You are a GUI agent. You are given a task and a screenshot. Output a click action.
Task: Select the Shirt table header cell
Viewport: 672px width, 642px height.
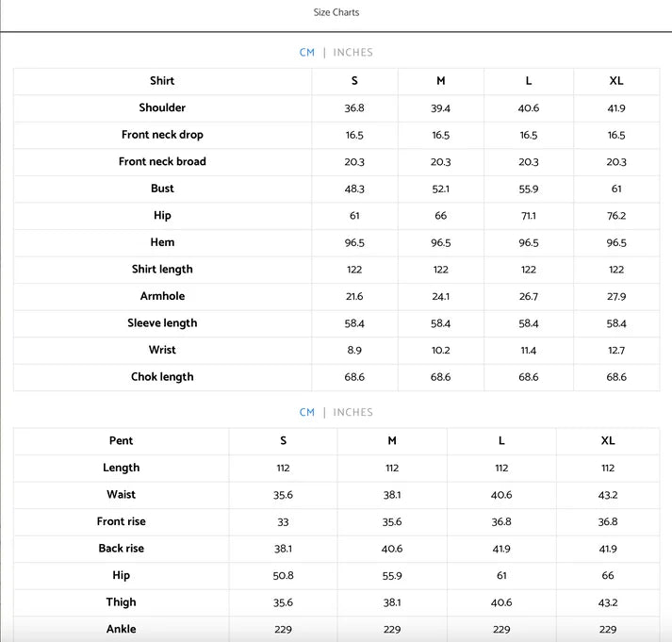click(162, 81)
